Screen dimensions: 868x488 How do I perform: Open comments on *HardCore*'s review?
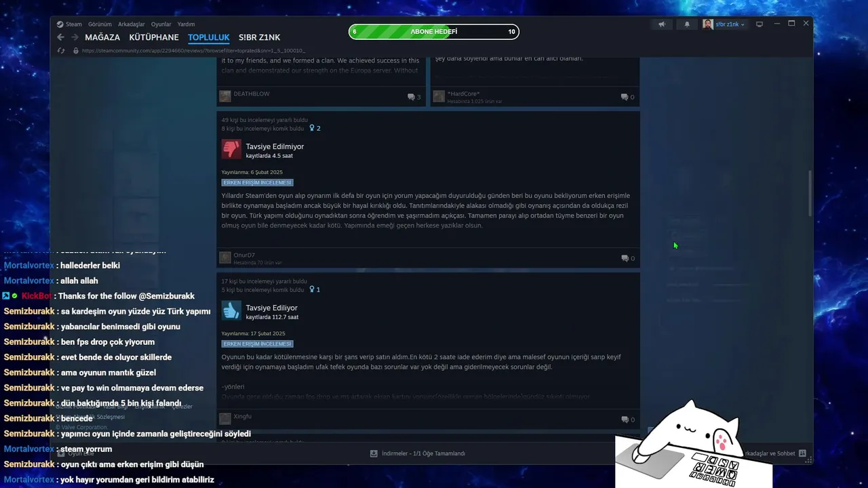(627, 97)
